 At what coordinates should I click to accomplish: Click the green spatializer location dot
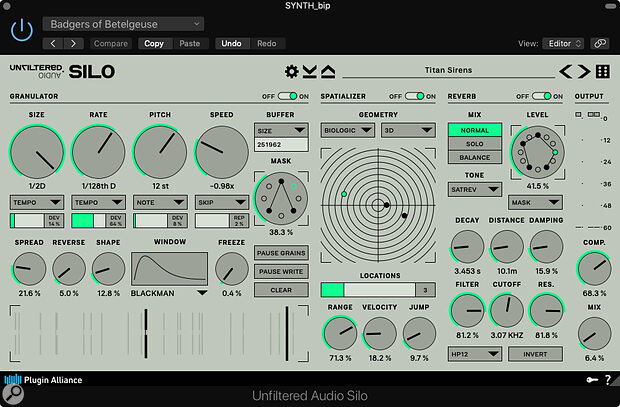pyautogui.click(x=344, y=194)
